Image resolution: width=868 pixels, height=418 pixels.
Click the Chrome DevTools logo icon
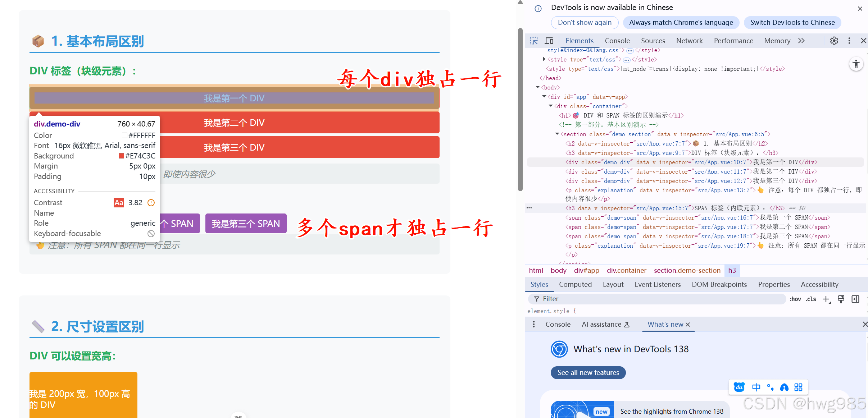559,349
